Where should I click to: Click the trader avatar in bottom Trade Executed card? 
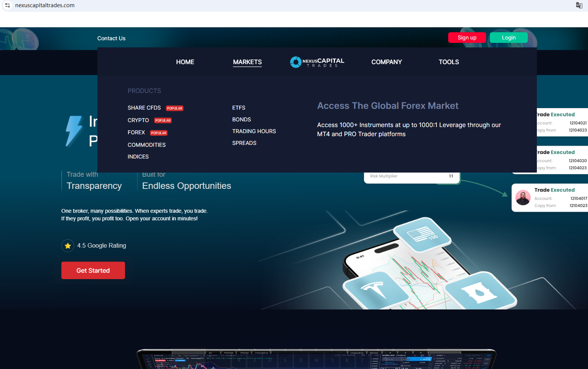point(523,198)
